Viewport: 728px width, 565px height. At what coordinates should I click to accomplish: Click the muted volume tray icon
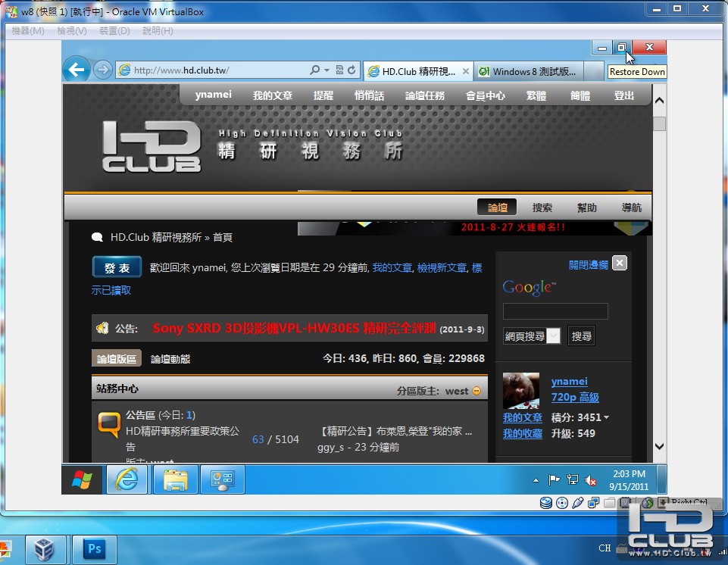click(x=591, y=480)
